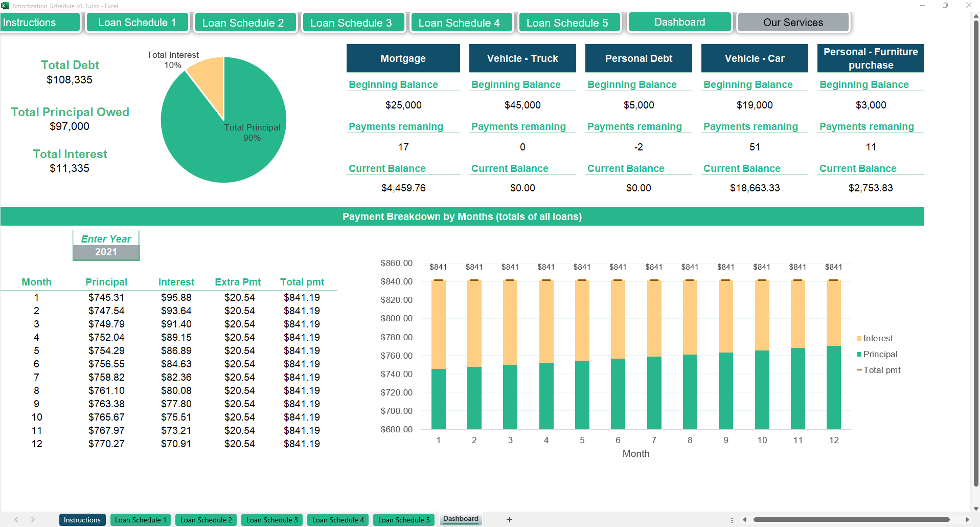Open the Loan Schedule 4 sheet tab
Viewport: 980px width, 527px height.
(338, 520)
